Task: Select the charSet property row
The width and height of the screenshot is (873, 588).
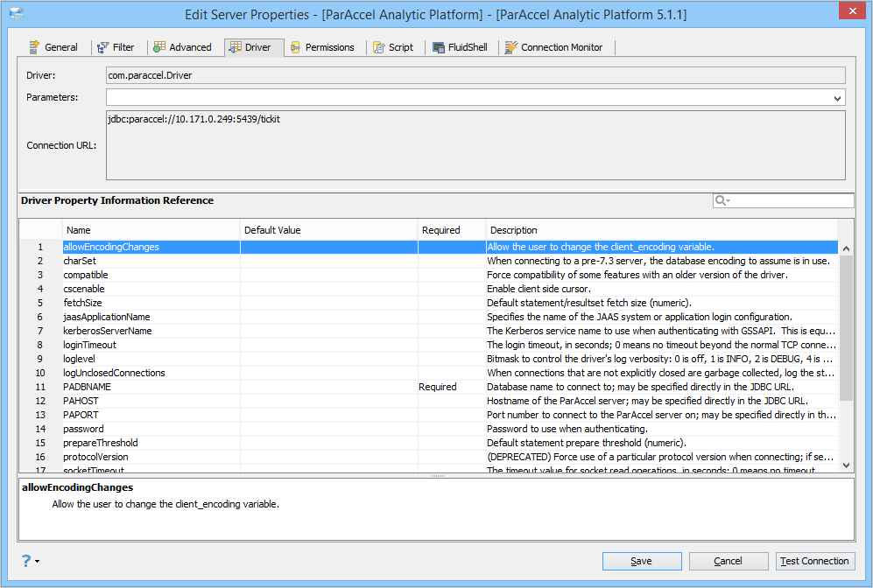Action: coord(429,261)
